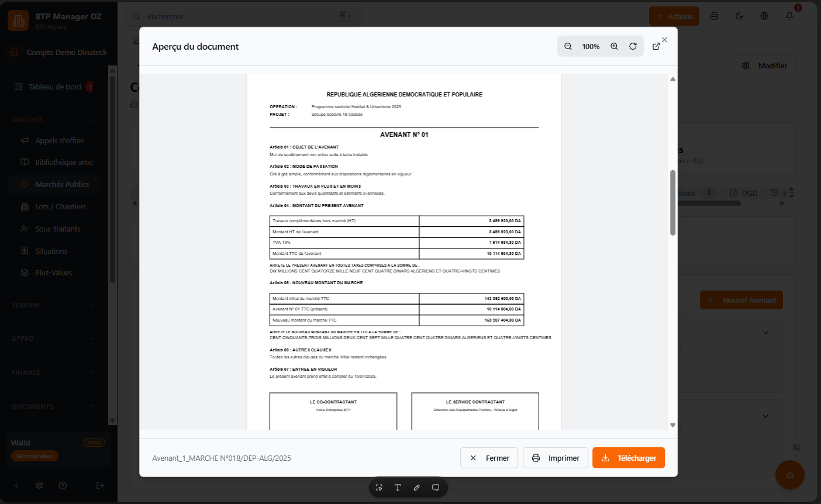
Task: Expand the DOCUMENTS sidebar section
Action: pyautogui.click(x=53, y=406)
